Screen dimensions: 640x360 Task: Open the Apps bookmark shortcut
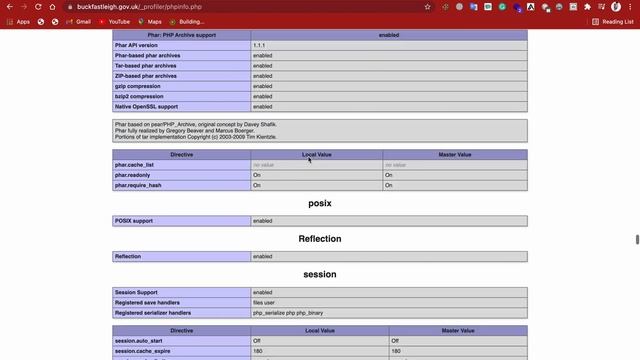pyautogui.click(x=18, y=22)
